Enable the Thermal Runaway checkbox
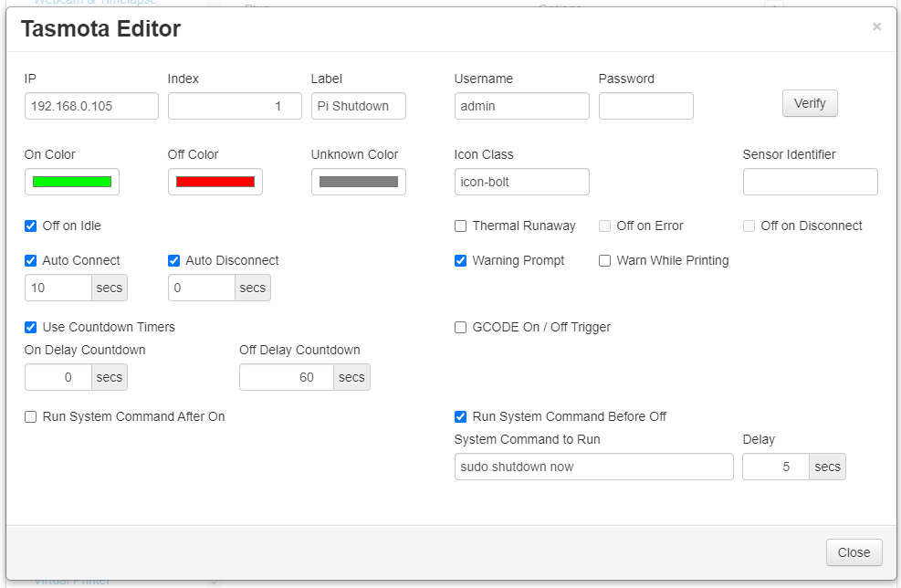 pyautogui.click(x=460, y=226)
